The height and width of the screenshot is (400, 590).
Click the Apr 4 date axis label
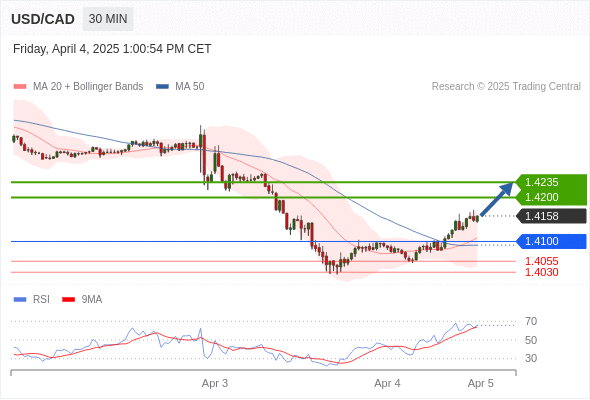coord(387,383)
